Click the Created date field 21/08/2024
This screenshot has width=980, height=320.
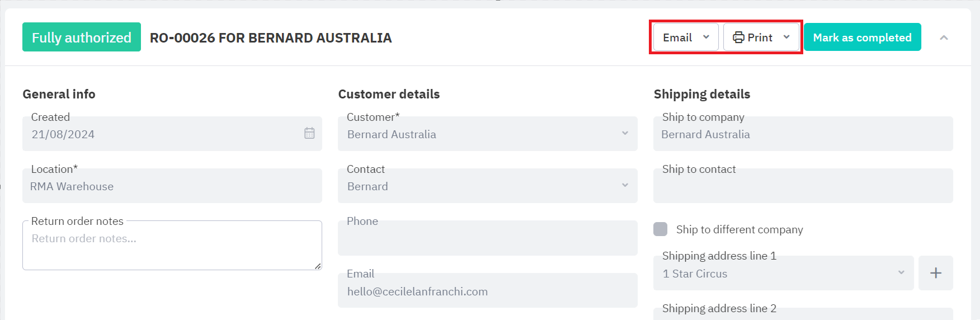pos(162,134)
